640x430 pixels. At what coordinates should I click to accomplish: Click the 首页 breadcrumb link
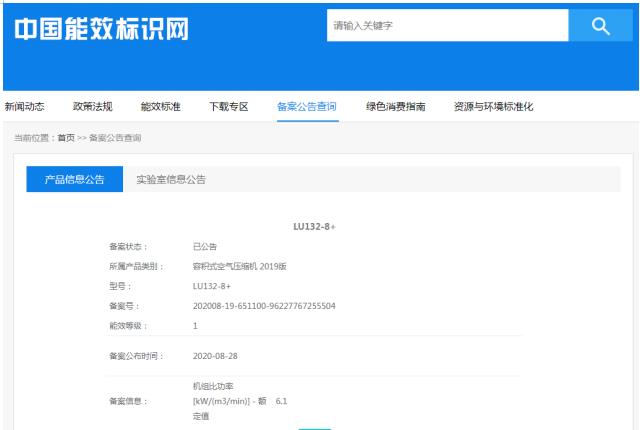[x=67, y=137]
